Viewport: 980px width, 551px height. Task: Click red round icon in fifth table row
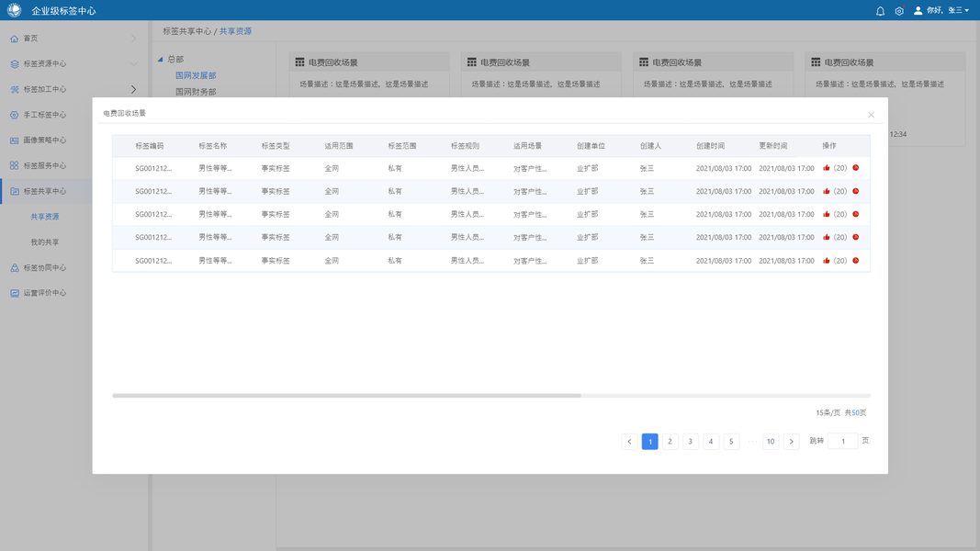856,261
